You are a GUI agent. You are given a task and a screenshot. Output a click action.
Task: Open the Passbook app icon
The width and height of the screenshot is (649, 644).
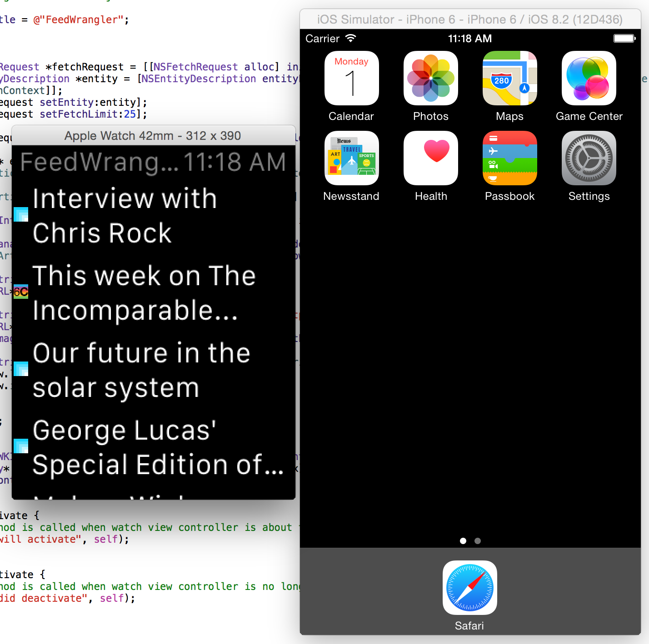click(509, 158)
